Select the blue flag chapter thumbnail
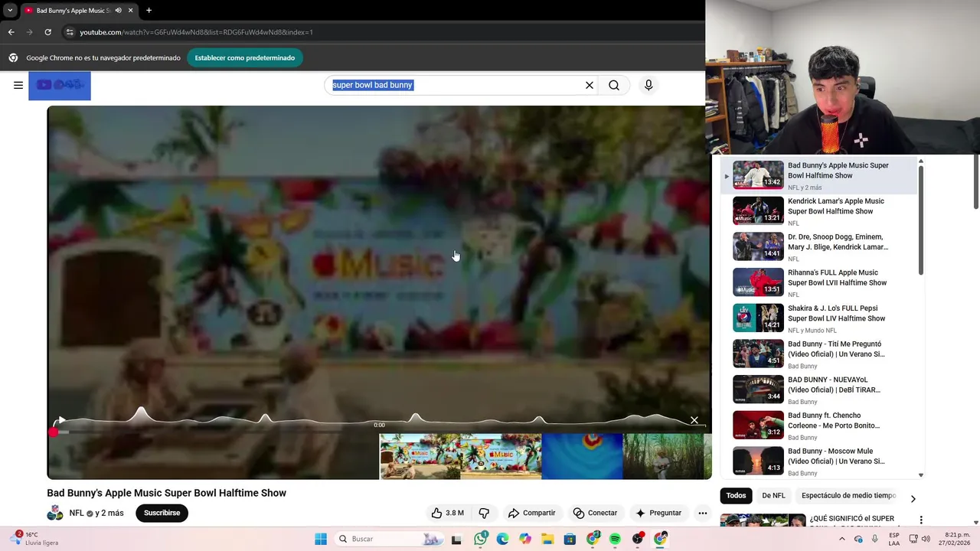980x551 pixels. pos(582,457)
